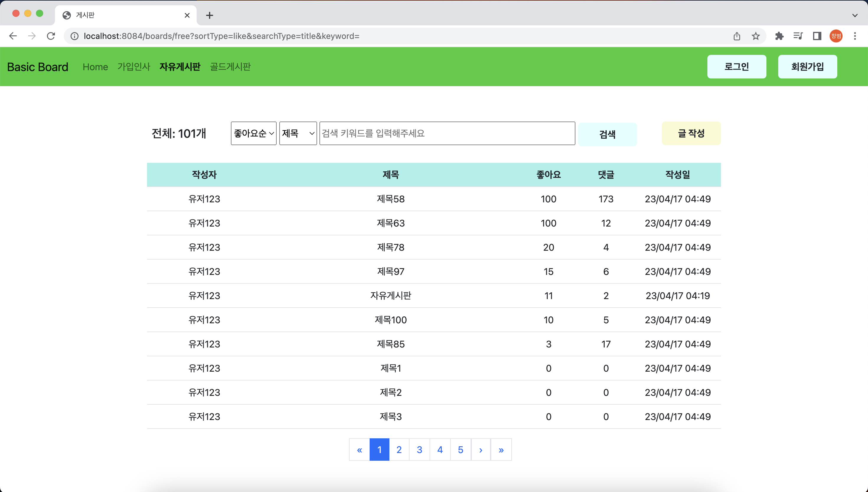Click the browser reload icon
Image resolution: width=868 pixels, height=492 pixels.
pyautogui.click(x=51, y=36)
